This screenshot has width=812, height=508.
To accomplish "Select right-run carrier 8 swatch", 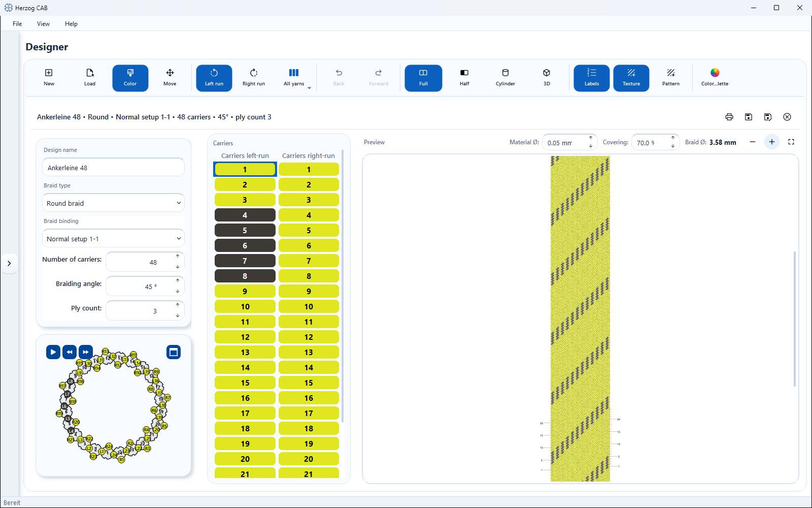I will click(309, 276).
